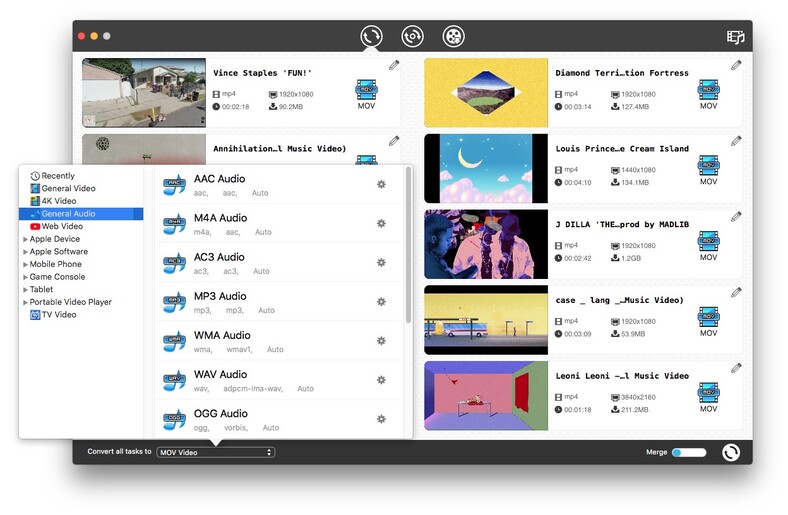Image resolution: width=788 pixels, height=515 pixels.
Task: Choose the OGG Audio format
Action: [279, 420]
